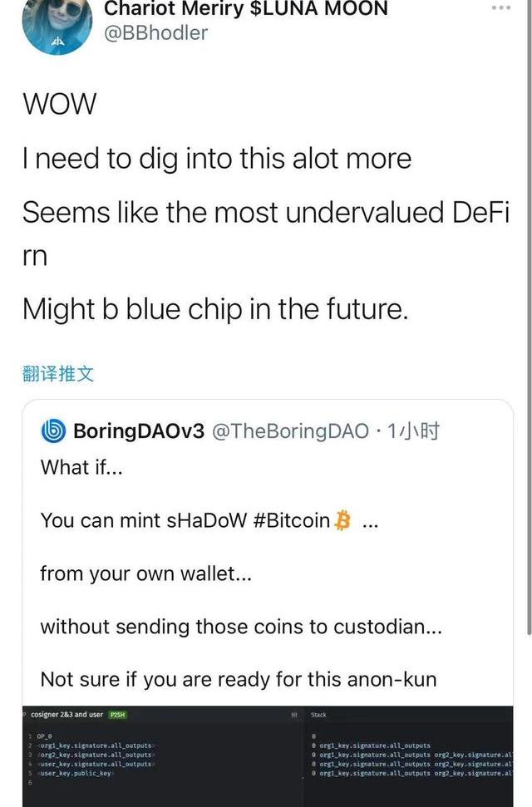This screenshot has height=807, width=532.
Task: Open the three-dot tweet options menu
Action: point(501,7)
